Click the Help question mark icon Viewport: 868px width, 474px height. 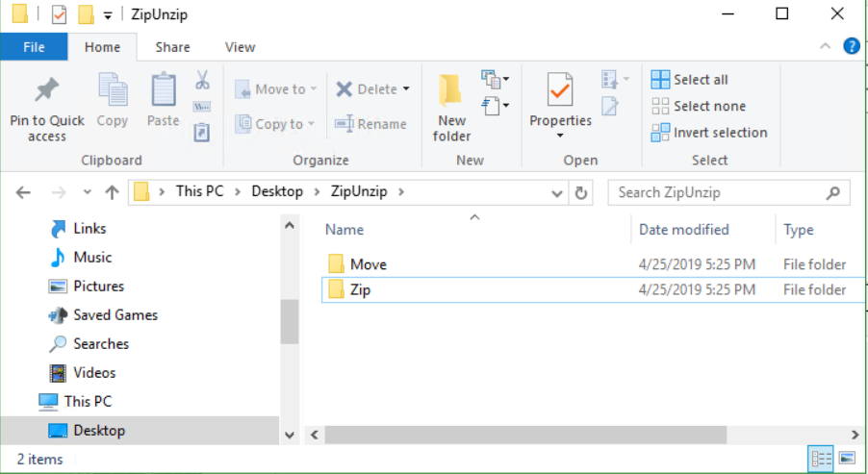(x=851, y=46)
